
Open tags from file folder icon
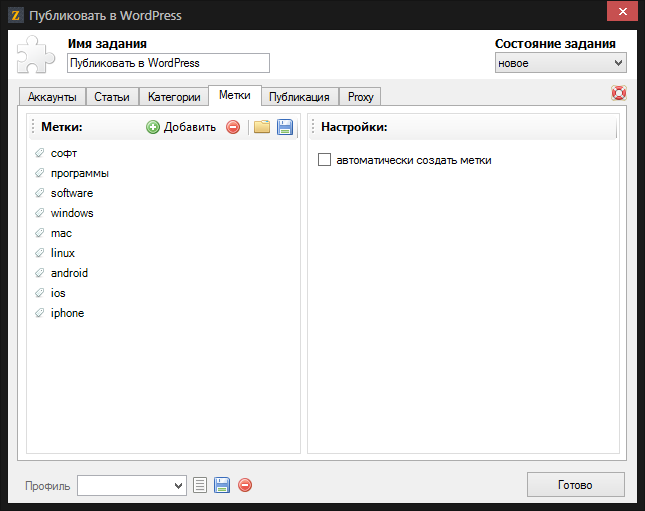coord(262,127)
